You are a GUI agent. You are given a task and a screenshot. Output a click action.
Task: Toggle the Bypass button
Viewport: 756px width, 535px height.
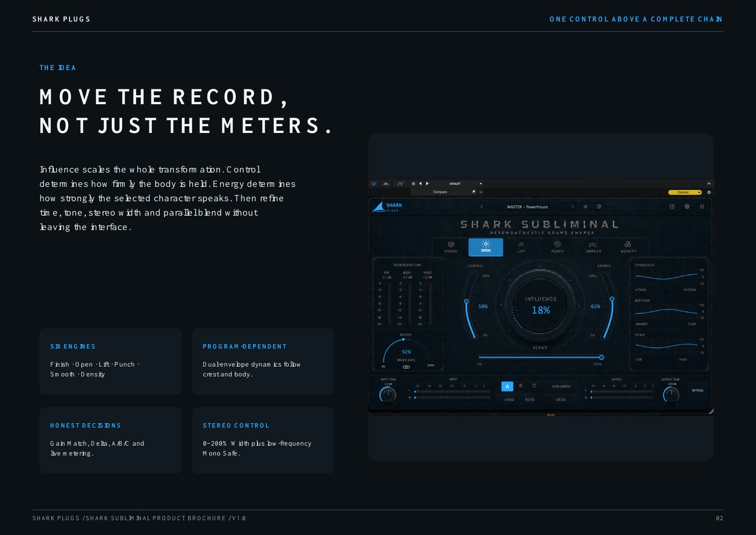click(x=698, y=390)
